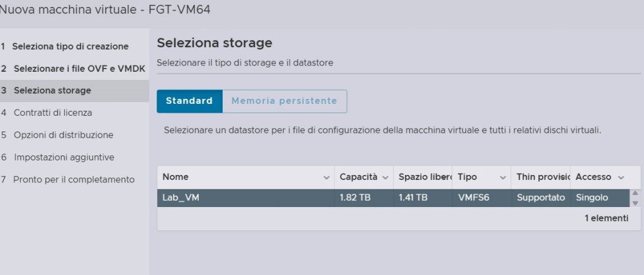Click the Nome column header label

tap(175, 177)
